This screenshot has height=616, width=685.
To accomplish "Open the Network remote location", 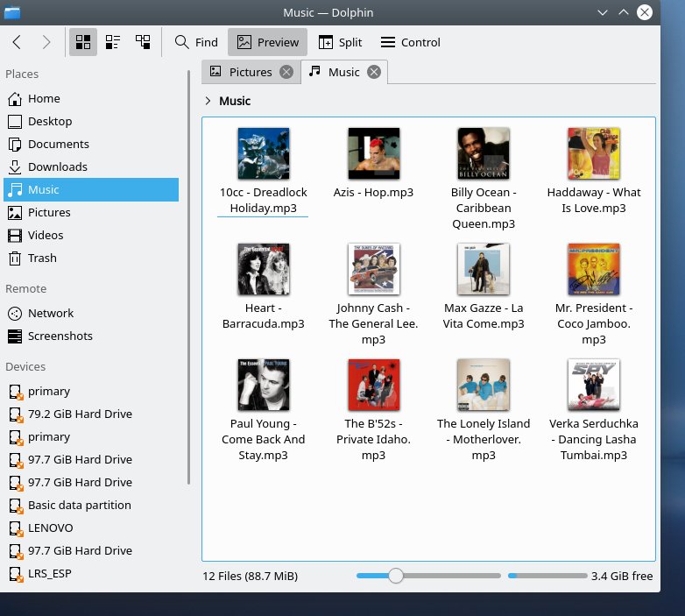I will (x=51, y=313).
